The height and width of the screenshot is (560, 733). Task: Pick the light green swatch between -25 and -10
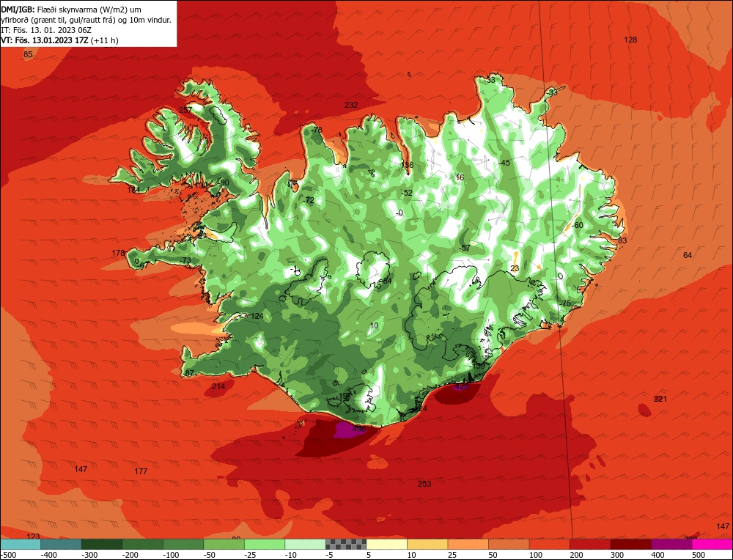[265, 544]
